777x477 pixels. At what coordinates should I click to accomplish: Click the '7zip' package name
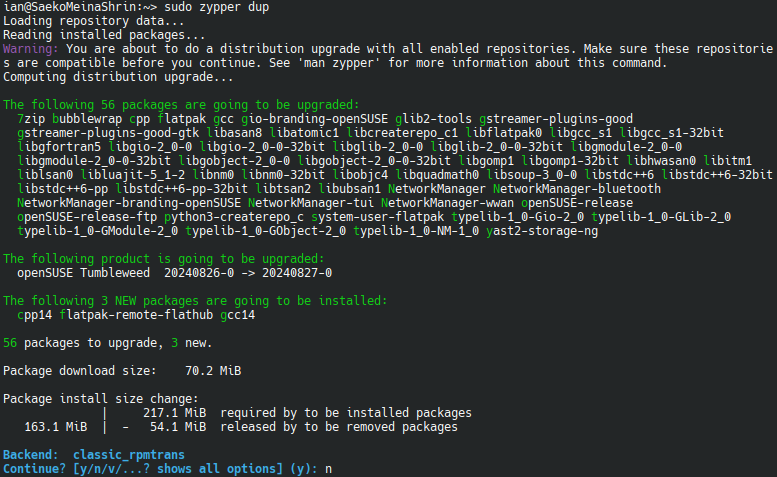(31, 119)
